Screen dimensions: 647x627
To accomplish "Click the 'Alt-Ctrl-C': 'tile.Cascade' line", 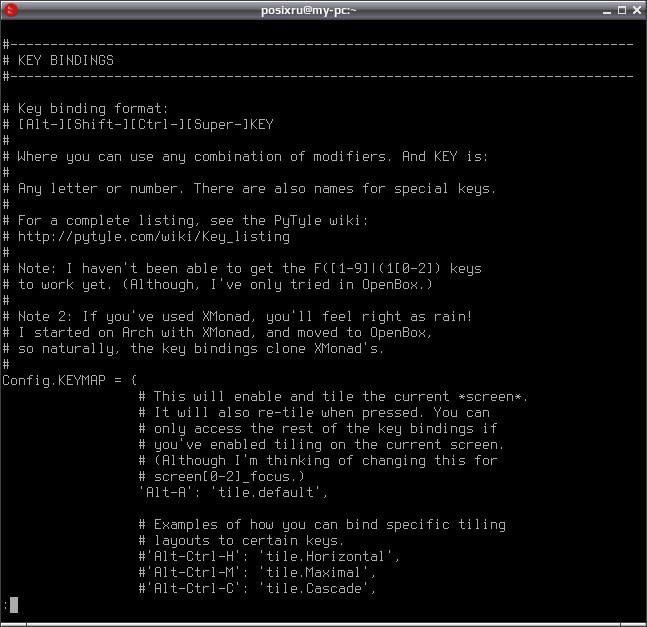I will (x=257, y=589).
